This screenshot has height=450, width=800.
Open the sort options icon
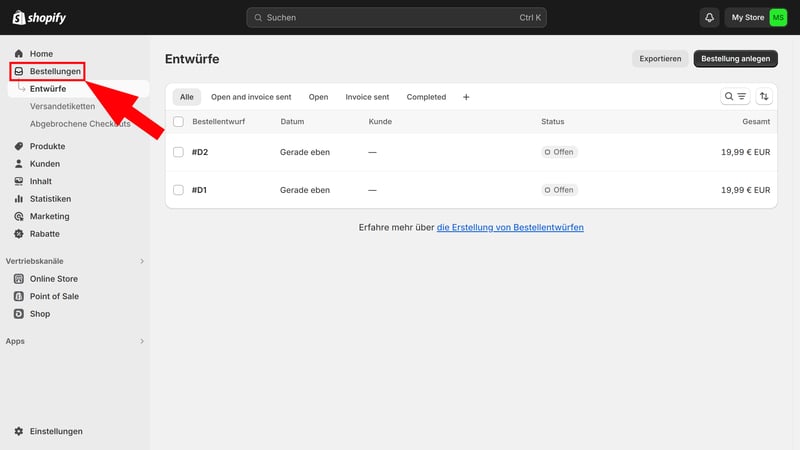[x=765, y=97]
